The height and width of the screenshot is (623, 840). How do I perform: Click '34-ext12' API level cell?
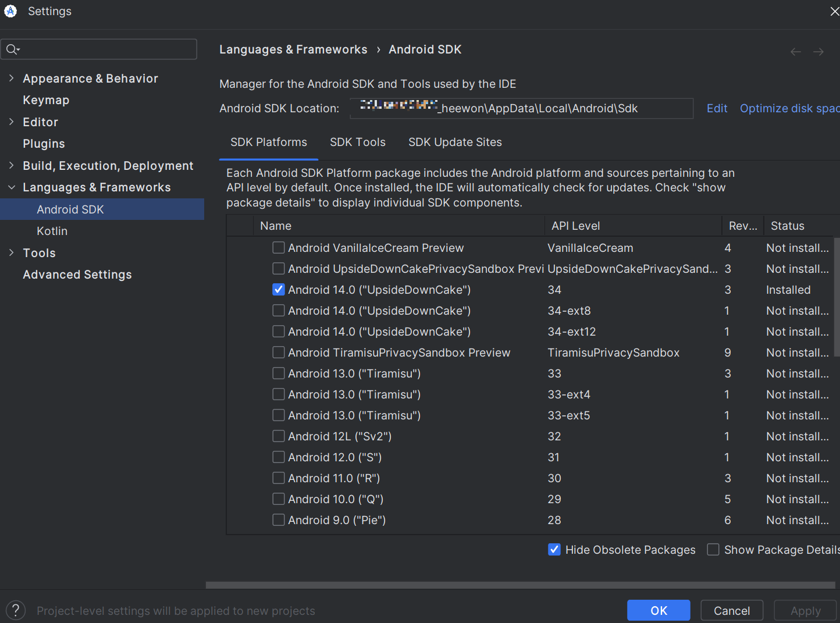[571, 332]
